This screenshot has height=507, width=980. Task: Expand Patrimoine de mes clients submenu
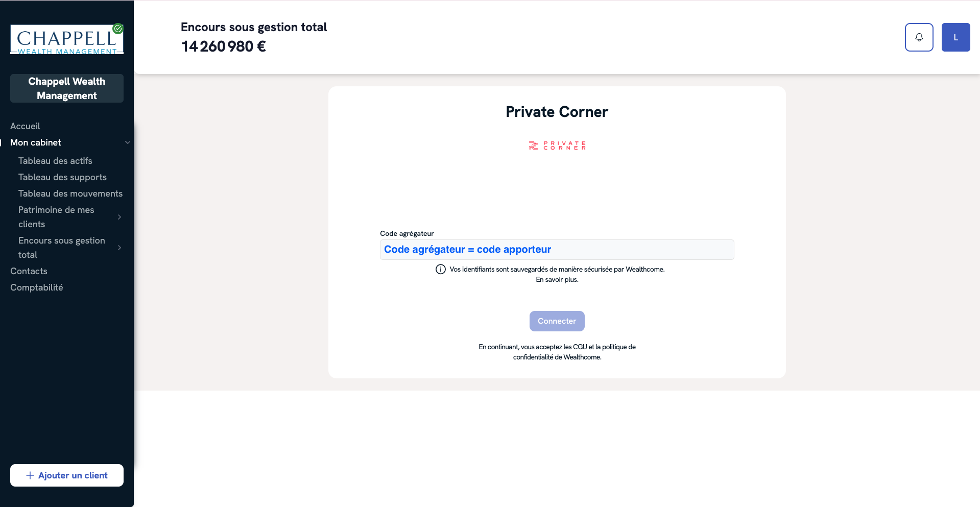click(x=119, y=217)
